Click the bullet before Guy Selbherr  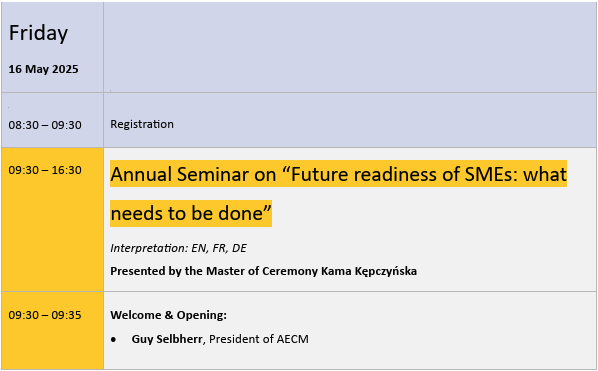coord(113,340)
